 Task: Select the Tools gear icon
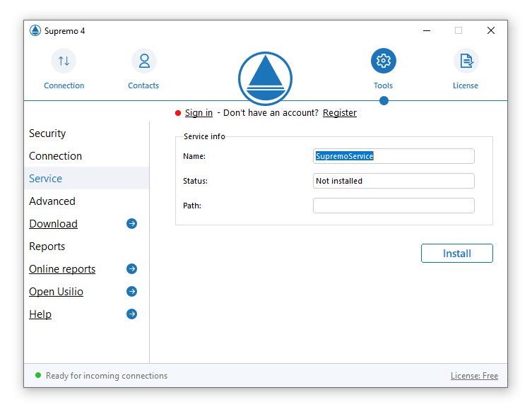(x=384, y=61)
